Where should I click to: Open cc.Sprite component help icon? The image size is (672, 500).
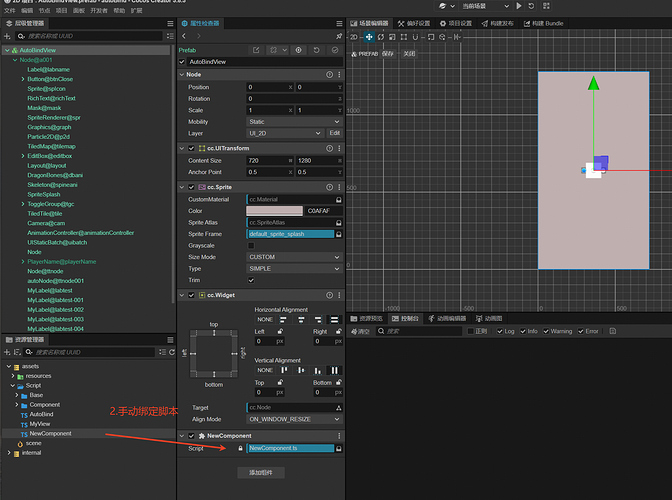(328, 186)
